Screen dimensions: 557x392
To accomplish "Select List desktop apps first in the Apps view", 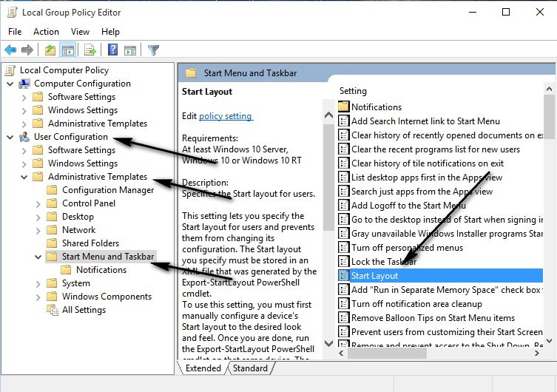I will click(427, 178).
